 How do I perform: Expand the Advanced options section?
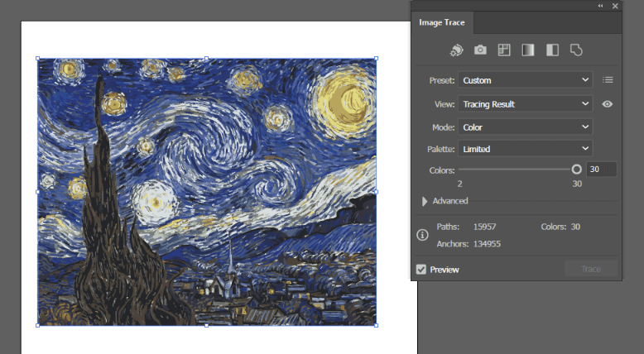[425, 201]
